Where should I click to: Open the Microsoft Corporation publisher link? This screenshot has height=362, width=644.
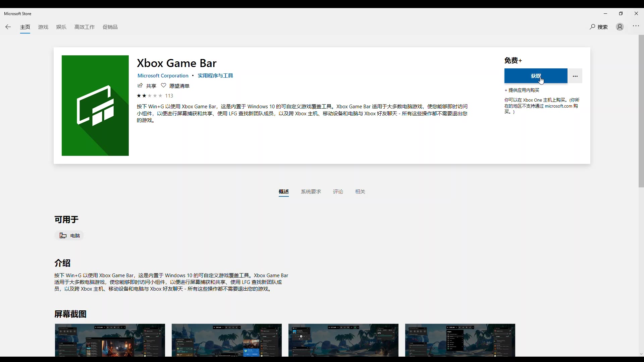163,76
